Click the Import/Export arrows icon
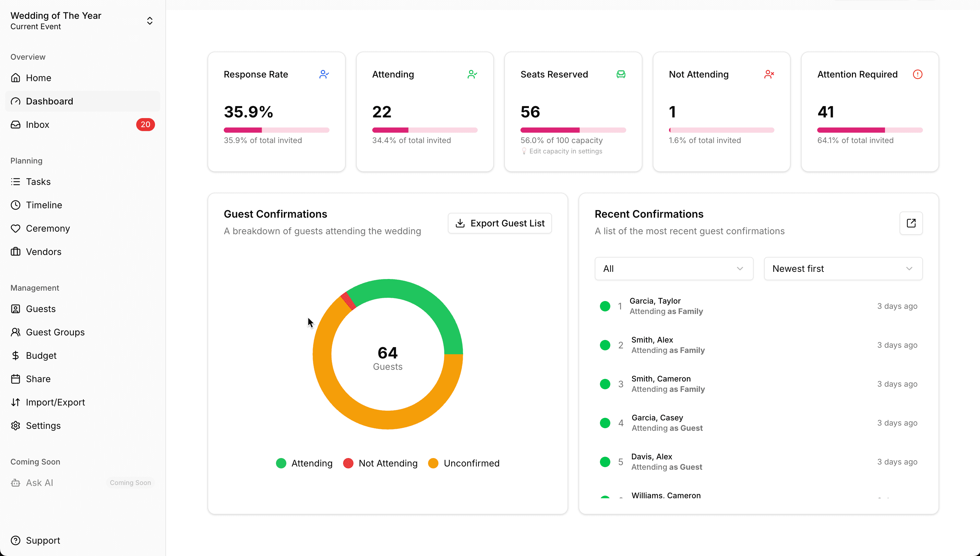This screenshot has width=980, height=556. 16,402
